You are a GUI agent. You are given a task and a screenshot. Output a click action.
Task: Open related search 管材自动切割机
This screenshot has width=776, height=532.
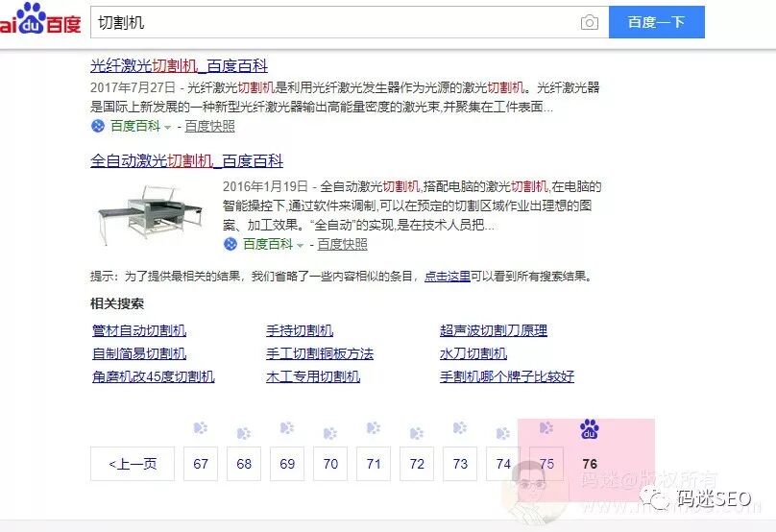(139, 330)
